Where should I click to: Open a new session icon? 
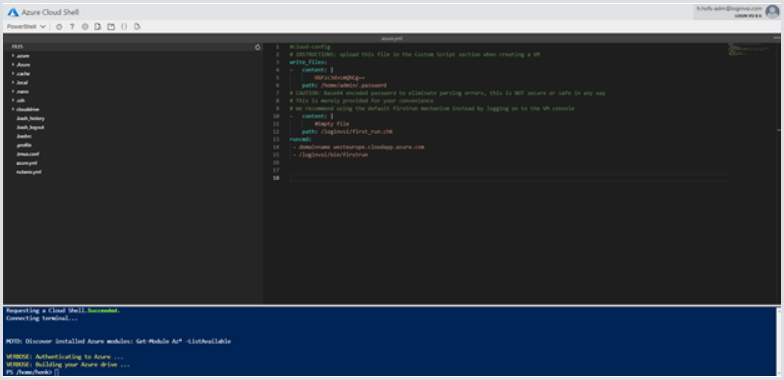point(111,26)
